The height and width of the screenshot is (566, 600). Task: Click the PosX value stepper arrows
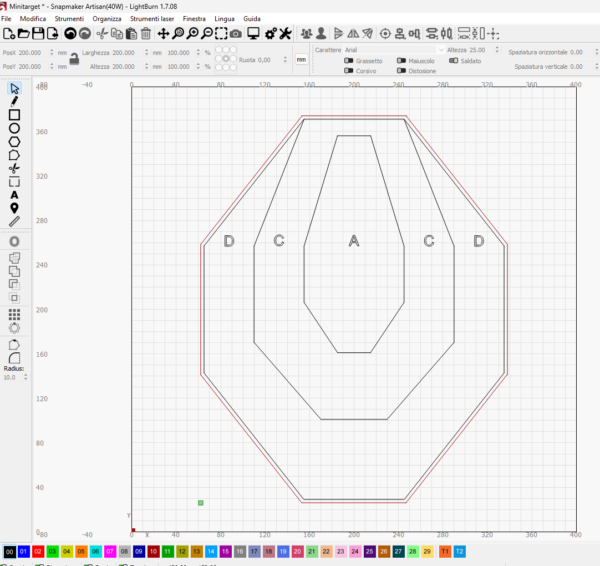[x=52, y=52]
